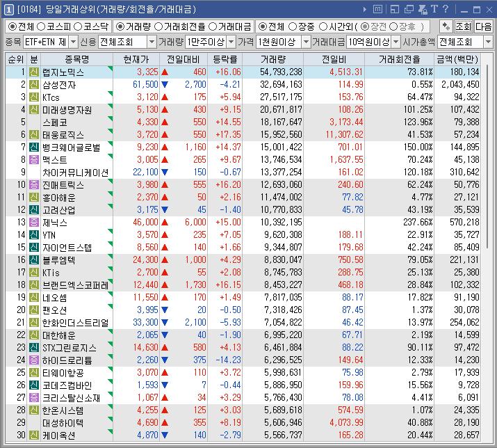Image resolution: width=497 pixels, height=448 pixels.
Task: Click the 신 badge on the 삼성전자 row
Action: (x=34, y=85)
